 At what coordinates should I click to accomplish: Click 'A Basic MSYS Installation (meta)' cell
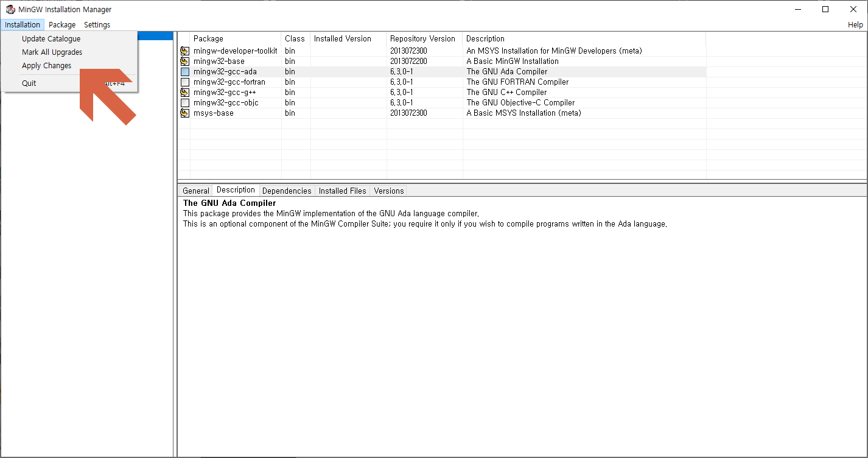pyautogui.click(x=523, y=113)
